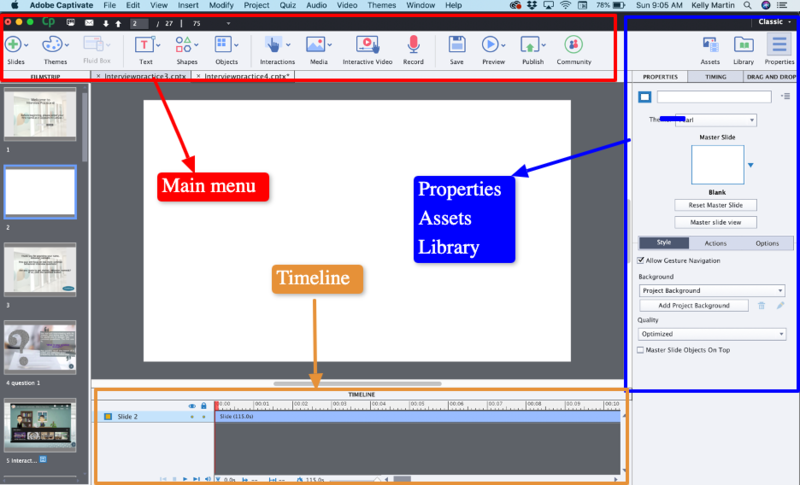Open the Themes tool

53,44
